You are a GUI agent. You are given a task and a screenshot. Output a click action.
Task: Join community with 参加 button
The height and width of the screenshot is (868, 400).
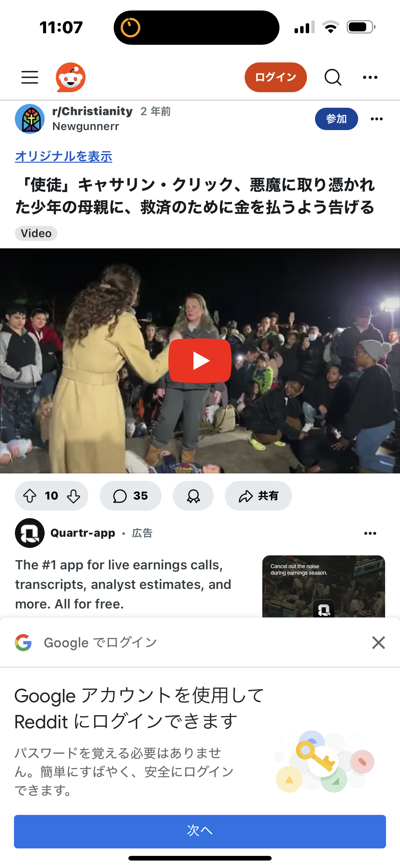(x=336, y=119)
